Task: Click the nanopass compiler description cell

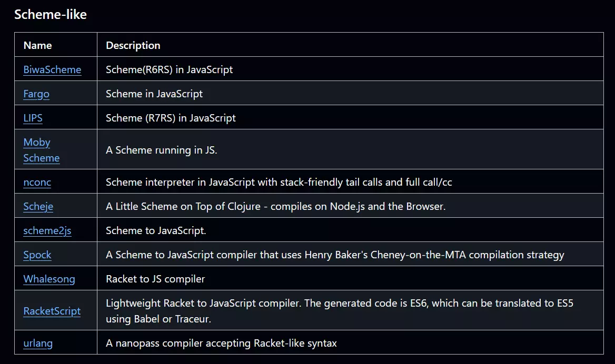Action: tap(350, 342)
